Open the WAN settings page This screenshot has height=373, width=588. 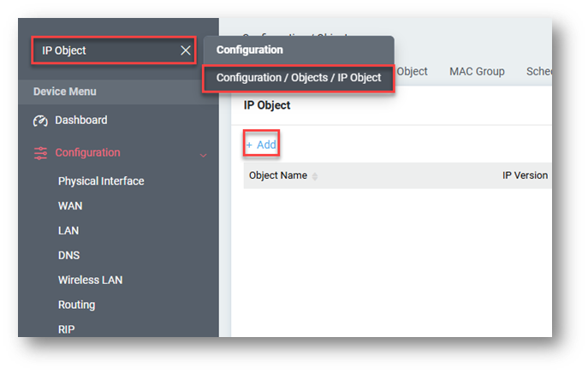[x=70, y=206]
